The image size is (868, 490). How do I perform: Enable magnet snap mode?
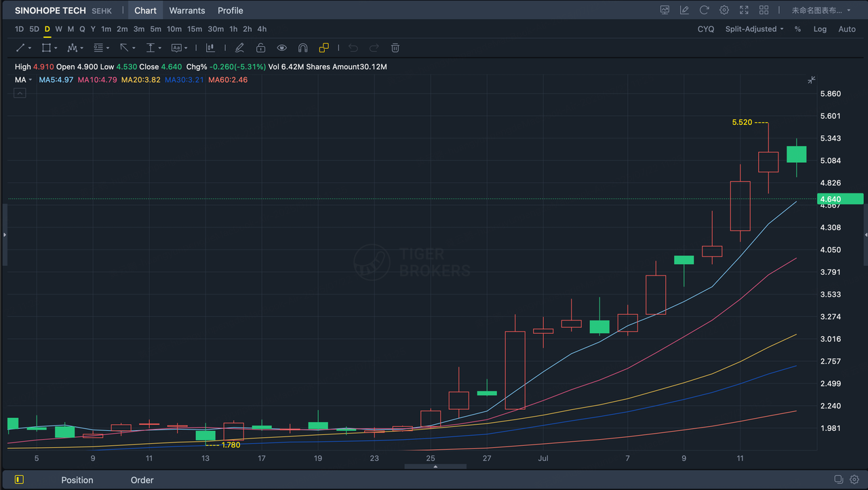click(303, 48)
